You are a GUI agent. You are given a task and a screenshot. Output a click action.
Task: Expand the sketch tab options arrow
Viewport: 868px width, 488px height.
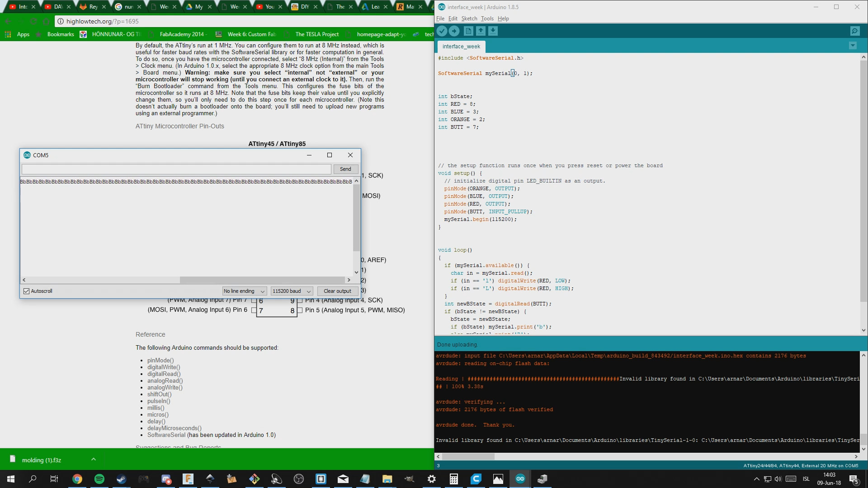[853, 46]
